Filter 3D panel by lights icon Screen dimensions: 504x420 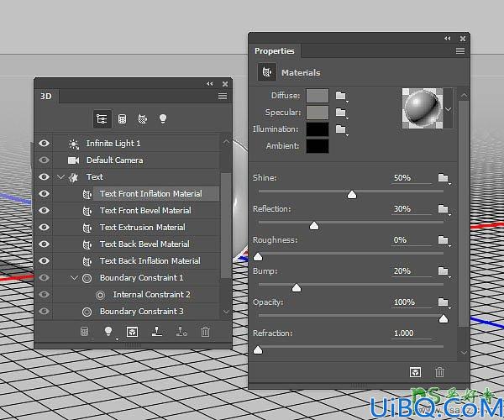pyautogui.click(x=163, y=119)
